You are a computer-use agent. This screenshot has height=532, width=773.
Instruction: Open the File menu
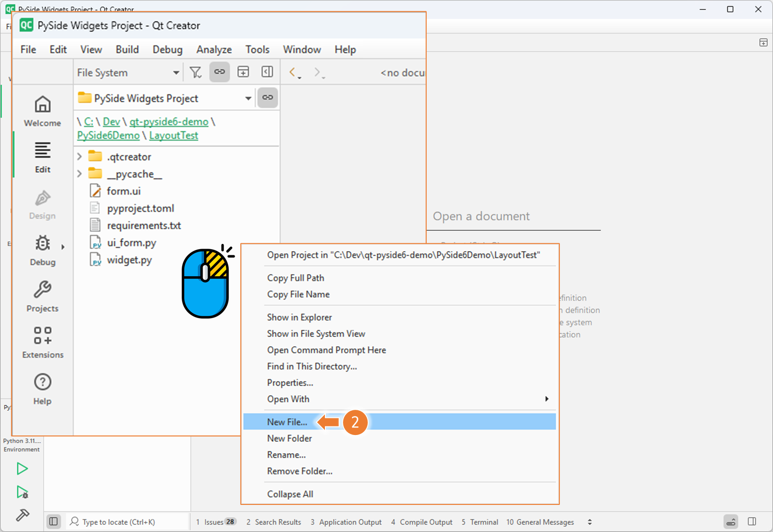click(29, 49)
